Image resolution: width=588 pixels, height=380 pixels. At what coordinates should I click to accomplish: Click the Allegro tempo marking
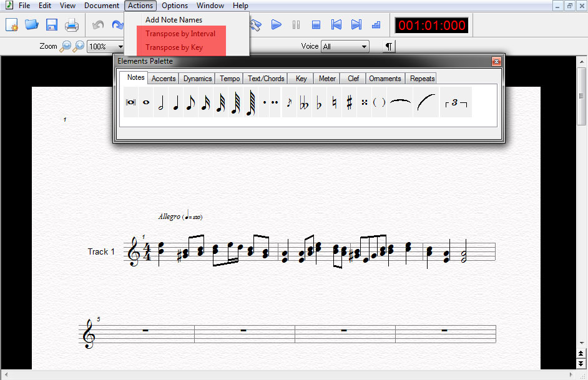click(x=180, y=215)
